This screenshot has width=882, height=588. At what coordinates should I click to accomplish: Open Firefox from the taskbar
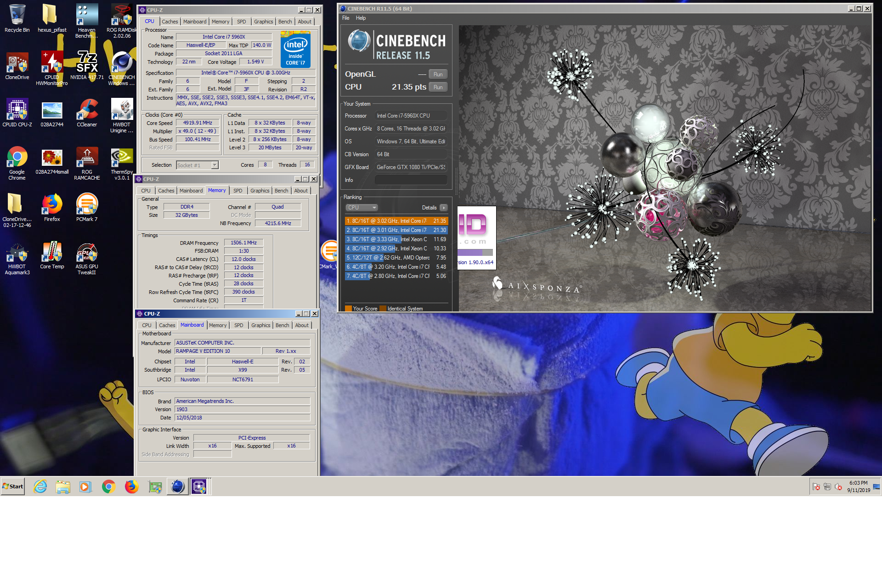click(x=132, y=486)
